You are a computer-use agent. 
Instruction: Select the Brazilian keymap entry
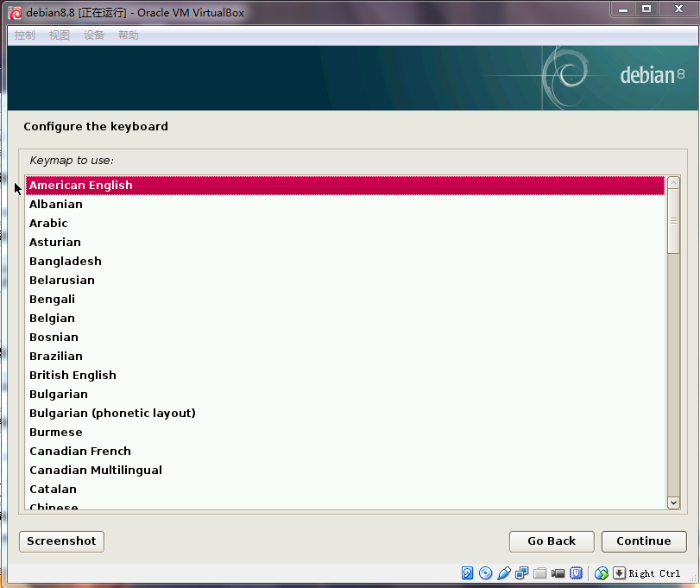point(56,357)
